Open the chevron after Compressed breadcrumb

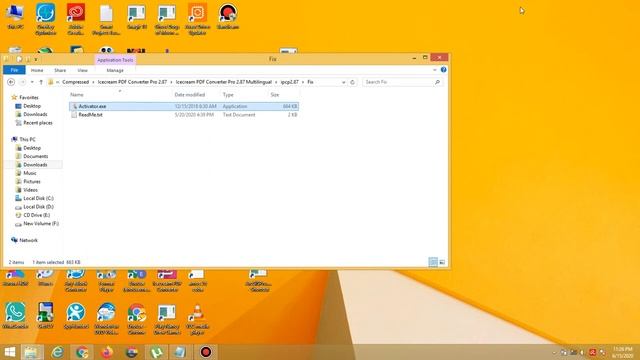93,82
